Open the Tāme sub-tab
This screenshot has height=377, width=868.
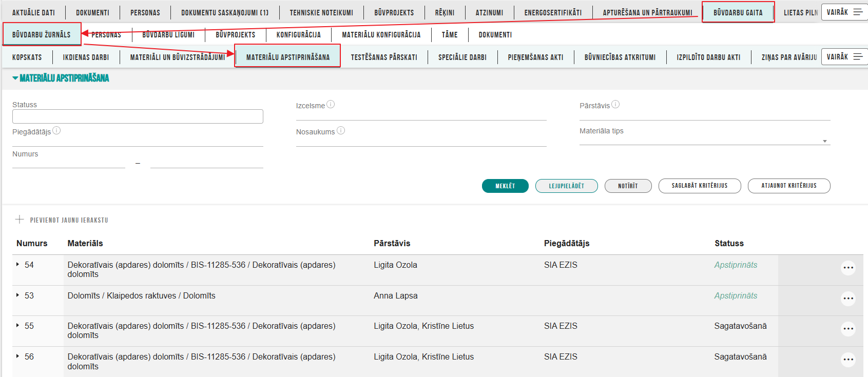coord(450,35)
